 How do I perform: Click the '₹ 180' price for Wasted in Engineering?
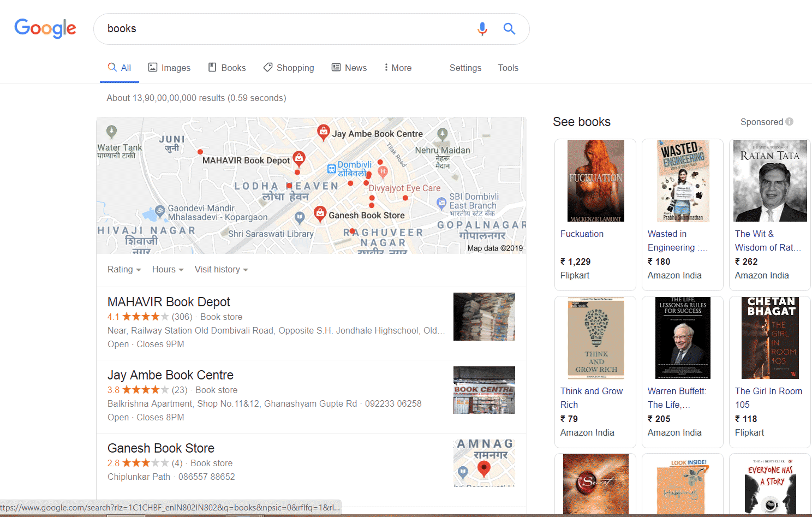pyautogui.click(x=659, y=262)
